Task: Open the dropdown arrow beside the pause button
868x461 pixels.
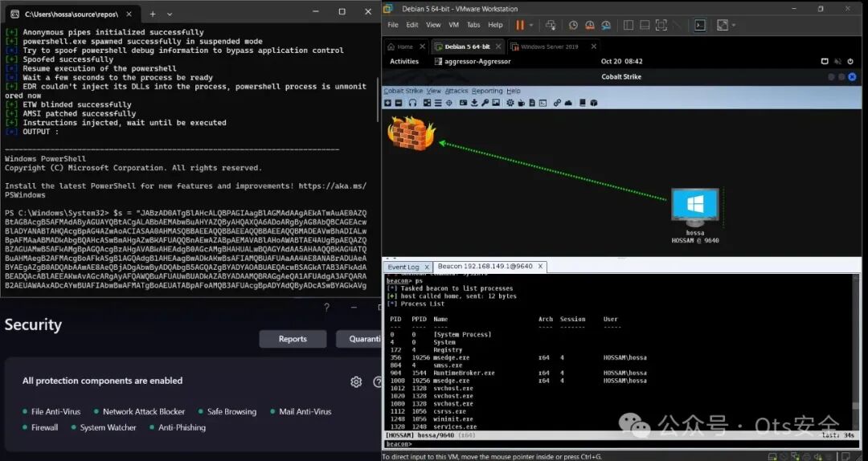Action: click(531, 25)
